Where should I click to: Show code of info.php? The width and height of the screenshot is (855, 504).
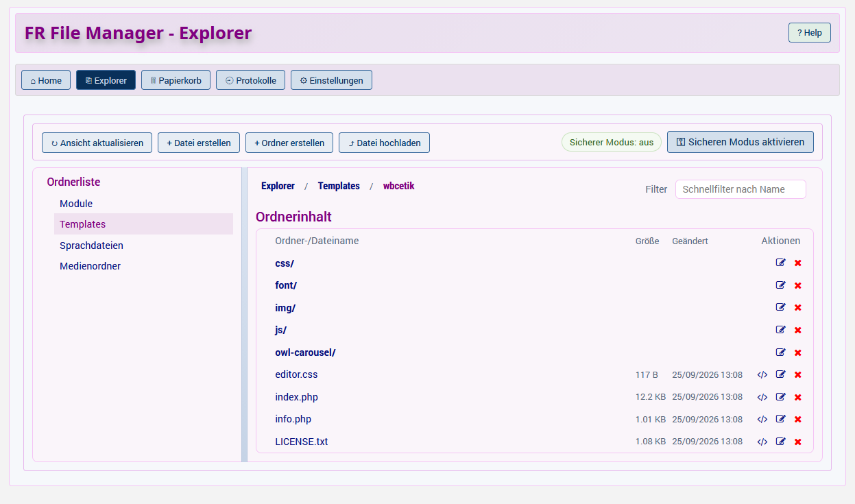pyautogui.click(x=762, y=419)
